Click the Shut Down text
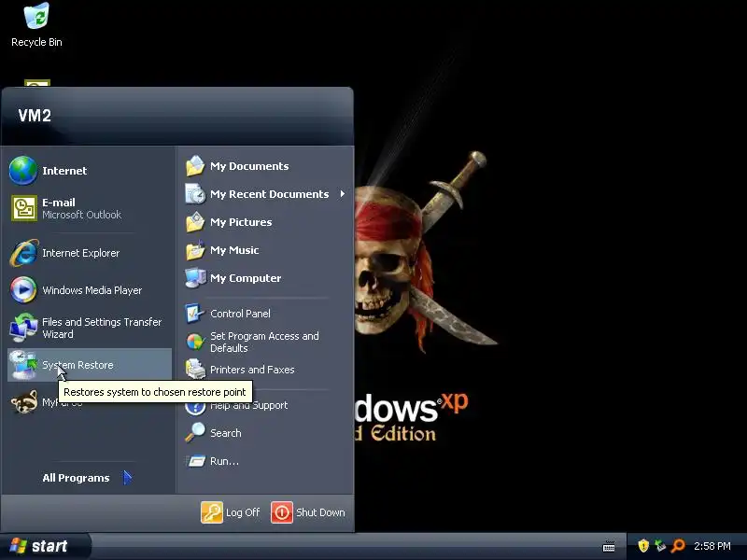 [320, 512]
